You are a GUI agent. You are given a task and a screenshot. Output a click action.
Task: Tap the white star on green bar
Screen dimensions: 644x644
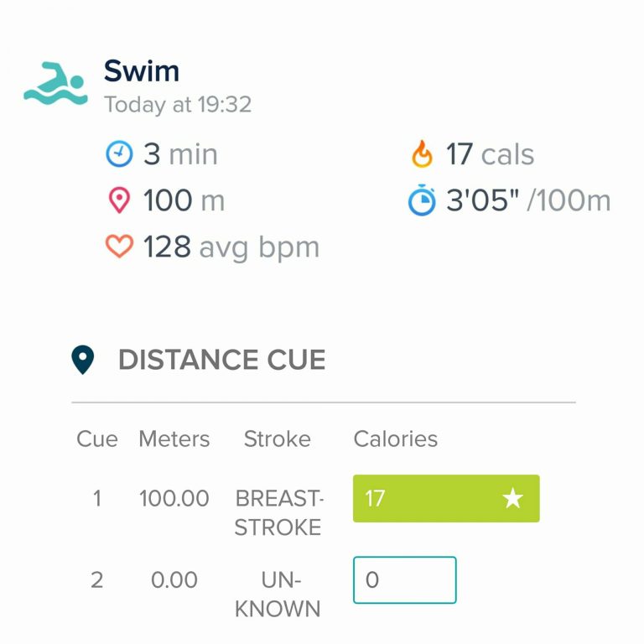click(x=512, y=499)
